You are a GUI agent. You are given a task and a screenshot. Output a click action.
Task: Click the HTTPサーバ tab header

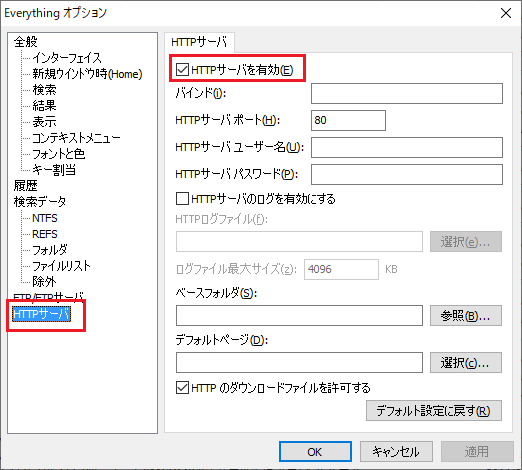[x=199, y=42]
